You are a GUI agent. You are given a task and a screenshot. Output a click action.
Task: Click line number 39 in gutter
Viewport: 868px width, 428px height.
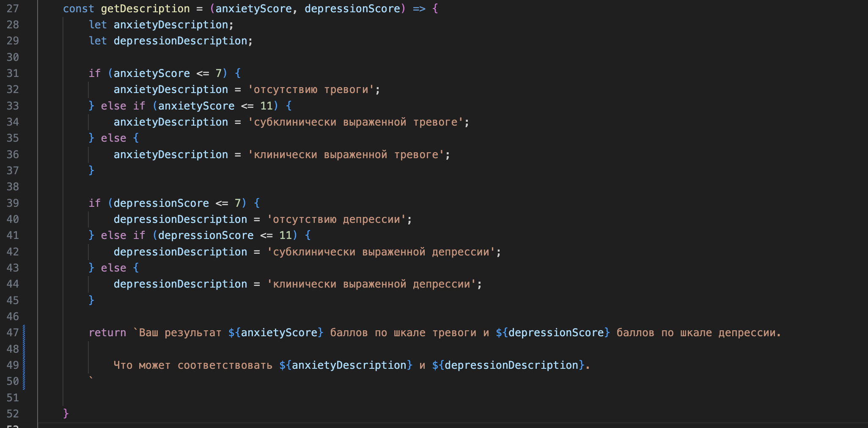pos(13,203)
